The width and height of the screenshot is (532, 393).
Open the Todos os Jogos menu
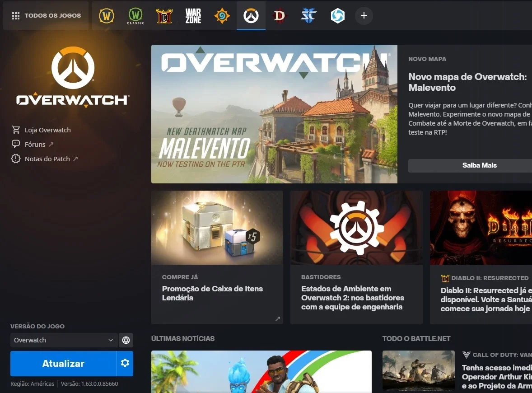click(x=46, y=16)
